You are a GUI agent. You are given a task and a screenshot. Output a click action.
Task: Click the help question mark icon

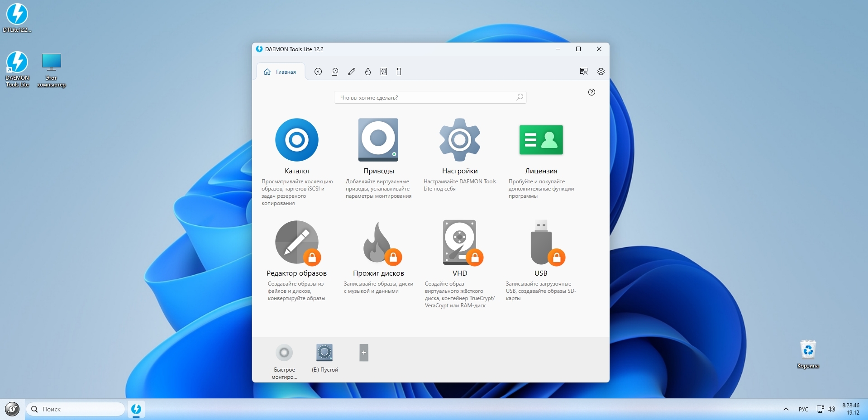[x=591, y=92]
